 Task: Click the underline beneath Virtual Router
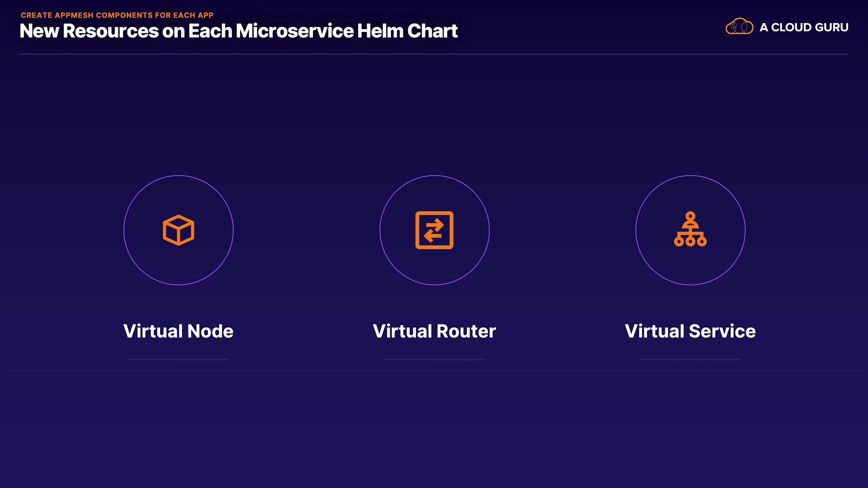click(x=434, y=360)
